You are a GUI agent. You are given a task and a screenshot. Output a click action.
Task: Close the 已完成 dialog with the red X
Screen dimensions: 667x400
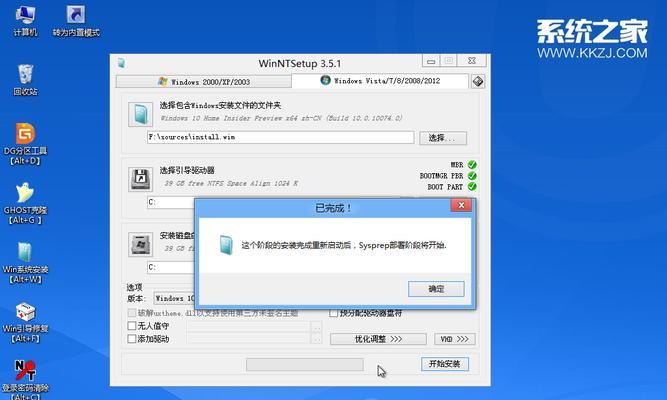pos(461,206)
